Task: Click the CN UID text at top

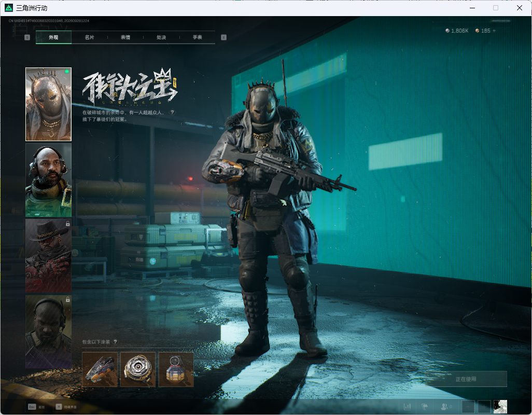Action: click(49, 21)
